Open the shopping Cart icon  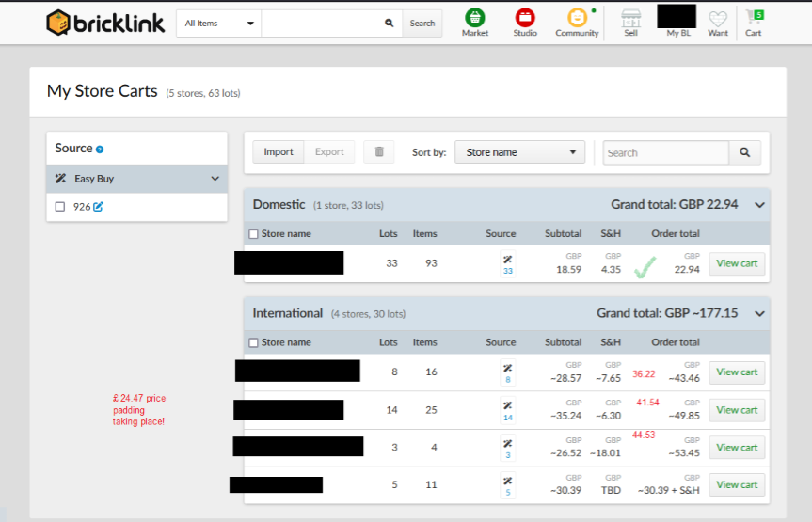754,19
